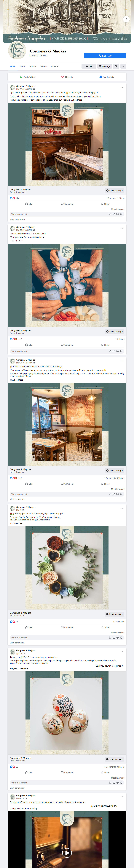134x868 pixels.
Task: Click the cover photo next arrow
Action: [x=126, y=19]
